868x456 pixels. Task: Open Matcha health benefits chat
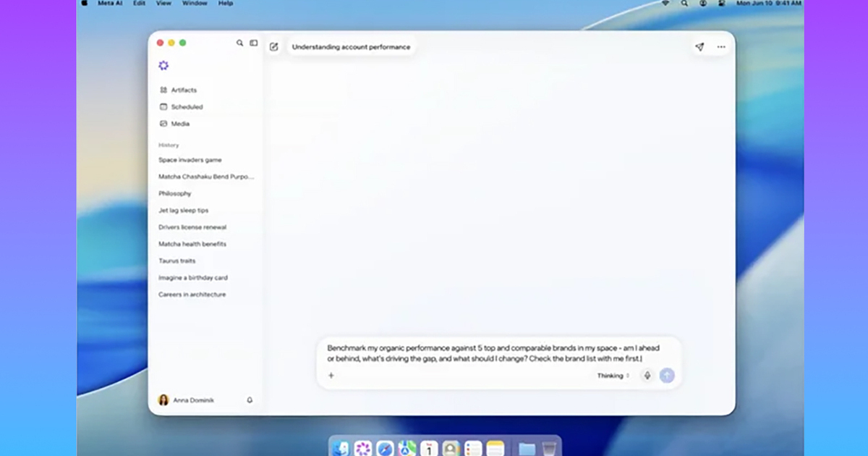(192, 244)
